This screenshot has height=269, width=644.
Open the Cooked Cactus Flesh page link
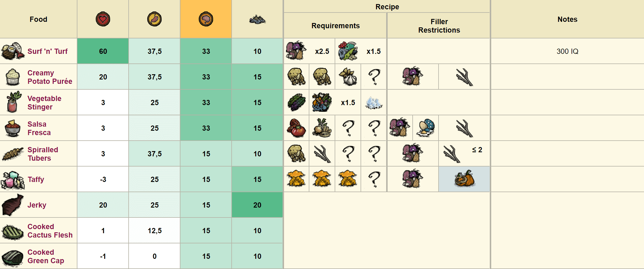pyautogui.click(x=50, y=231)
